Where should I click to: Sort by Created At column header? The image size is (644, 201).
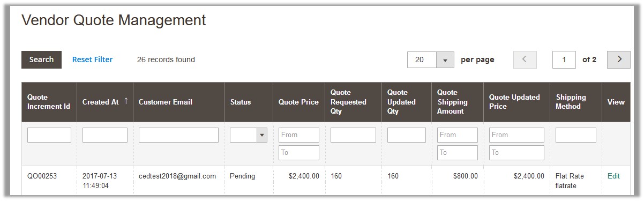coord(105,102)
